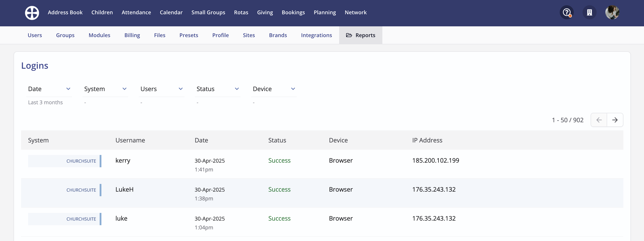Expand the System filter dropdown
This screenshot has width=644, height=241.
click(x=105, y=89)
